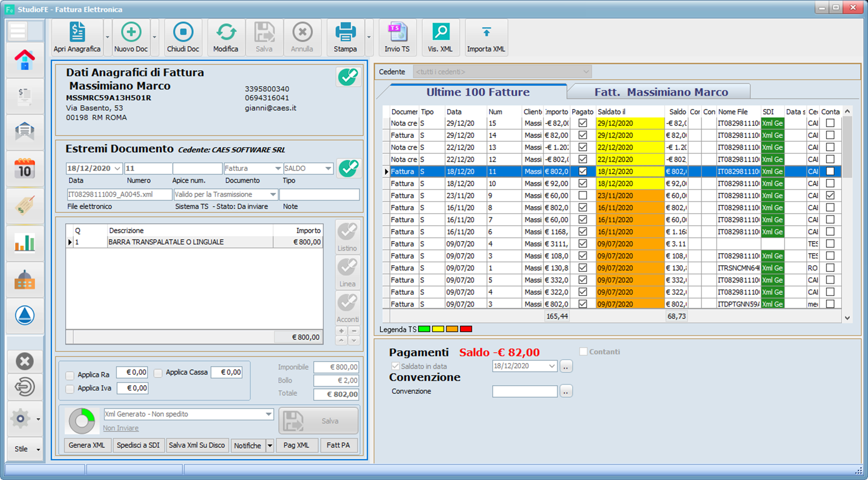Open the SALDO tipo dropdown

328,168
